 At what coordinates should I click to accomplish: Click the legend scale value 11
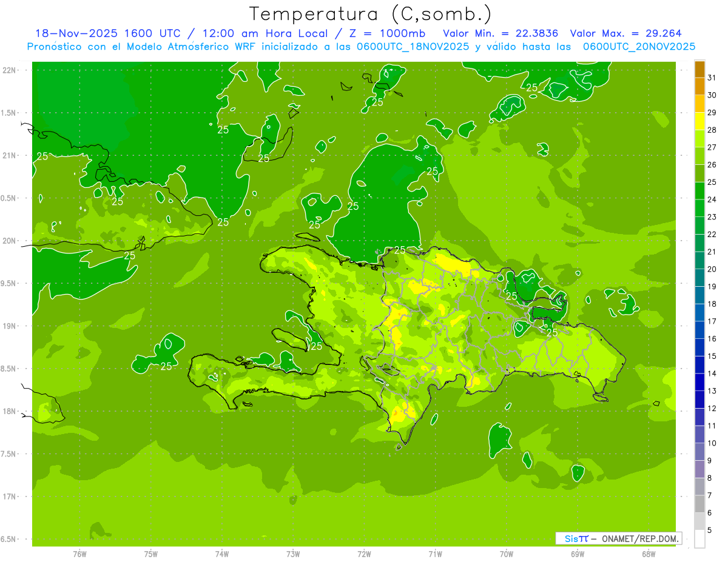[x=712, y=426]
